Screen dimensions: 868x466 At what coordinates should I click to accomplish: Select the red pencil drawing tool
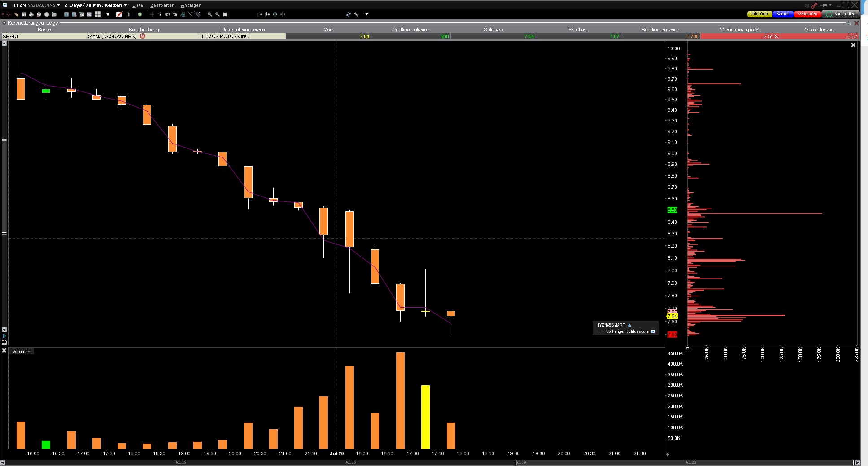[x=119, y=14]
